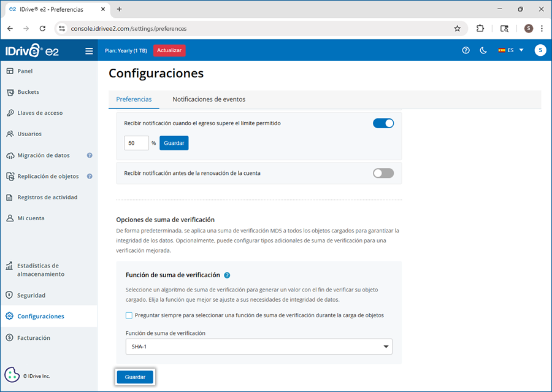This screenshot has width=552, height=392.
Task: Enable account renewal notification toggle
Action: pyautogui.click(x=383, y=173)
